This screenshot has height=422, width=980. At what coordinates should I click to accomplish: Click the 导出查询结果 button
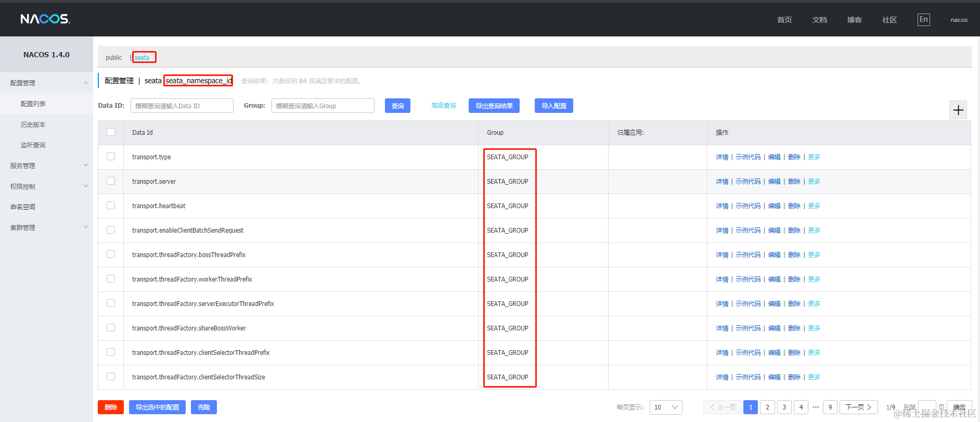point(494,106)
